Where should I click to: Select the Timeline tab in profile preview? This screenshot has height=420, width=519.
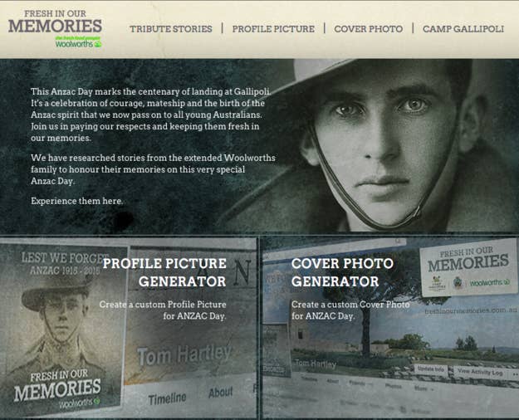[167, 398]
